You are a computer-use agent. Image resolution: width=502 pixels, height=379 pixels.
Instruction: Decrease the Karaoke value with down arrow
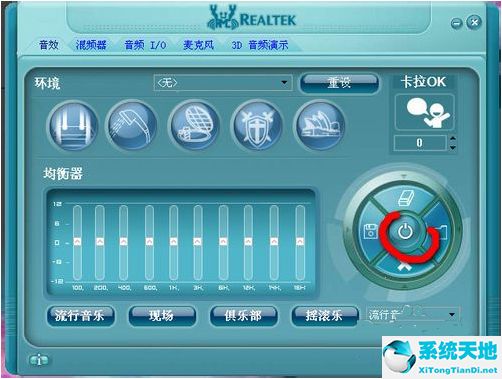pyautogui.click(x=453, y=147)
